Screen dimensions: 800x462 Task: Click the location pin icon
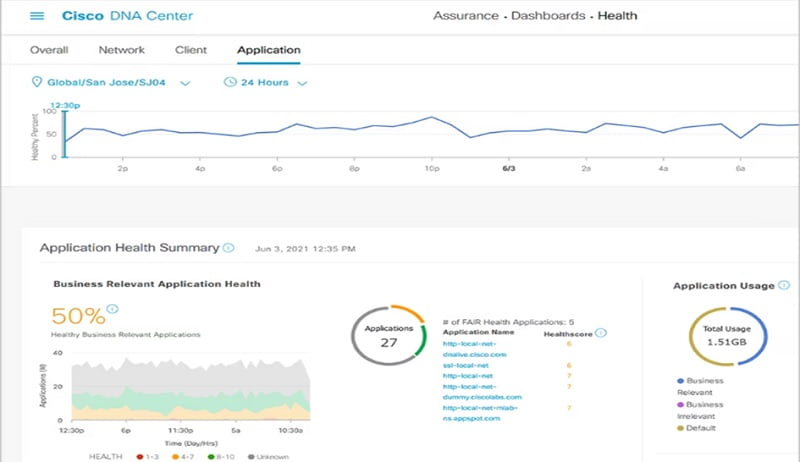37,82
